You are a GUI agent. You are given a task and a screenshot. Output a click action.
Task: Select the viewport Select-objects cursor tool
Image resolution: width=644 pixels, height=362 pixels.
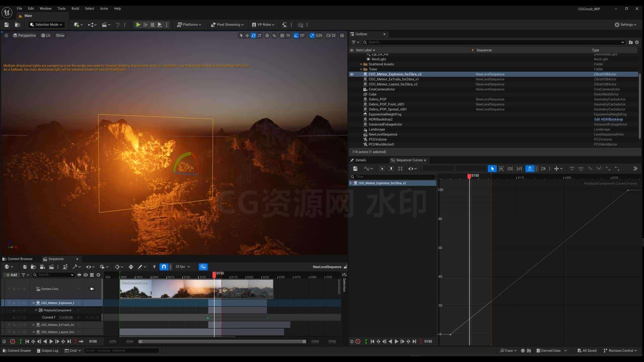tap(241, 36)
